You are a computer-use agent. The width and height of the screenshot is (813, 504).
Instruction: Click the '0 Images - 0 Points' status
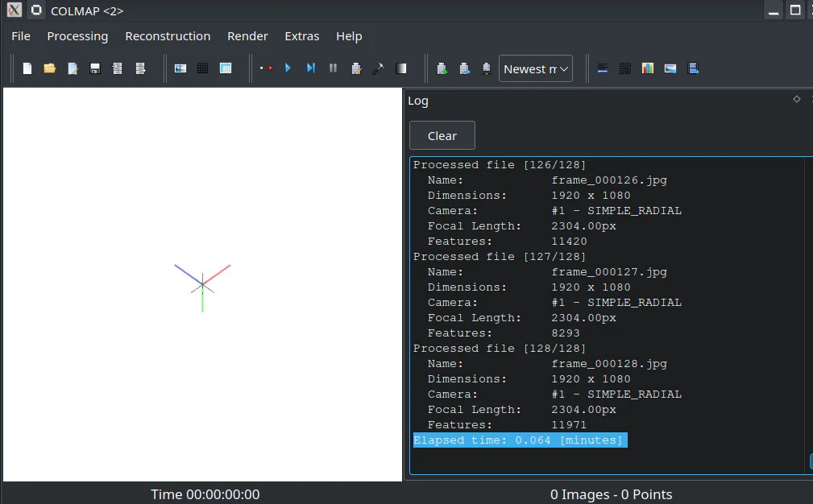click(x=612, y=494)
